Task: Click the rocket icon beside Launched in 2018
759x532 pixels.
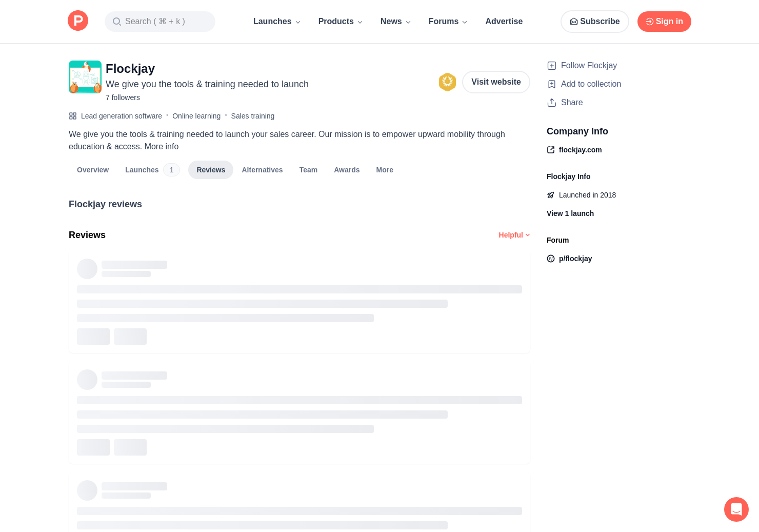Action: [x=551, y=195]
